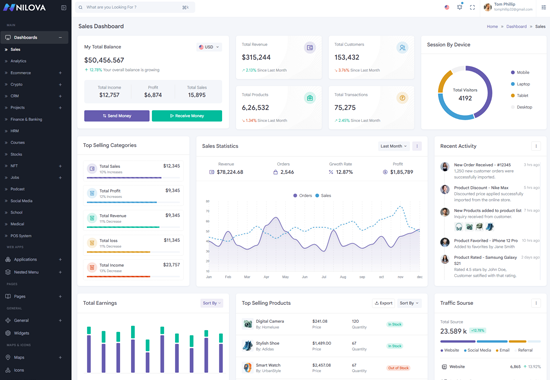Image resolution: width=550 pixels, height=380 pixels.
Task: Click the Icons sidebar icon
Action: [8, 370]
